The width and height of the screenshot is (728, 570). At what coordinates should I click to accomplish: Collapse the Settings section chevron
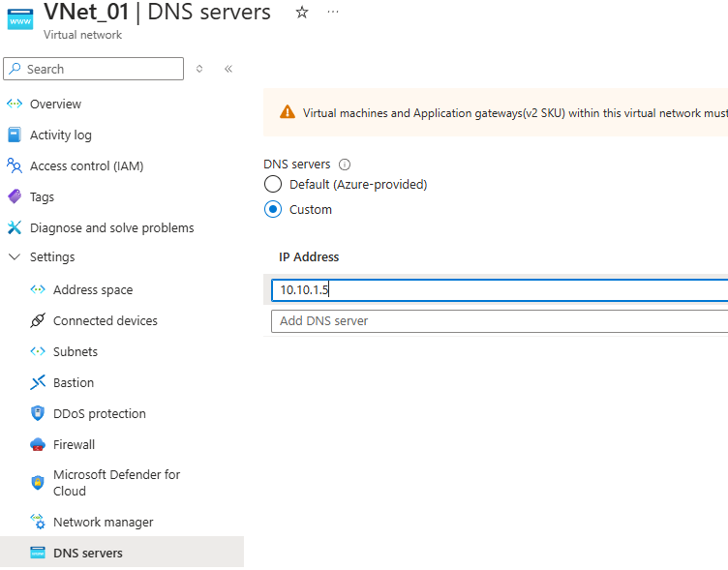tap(15, 256)
